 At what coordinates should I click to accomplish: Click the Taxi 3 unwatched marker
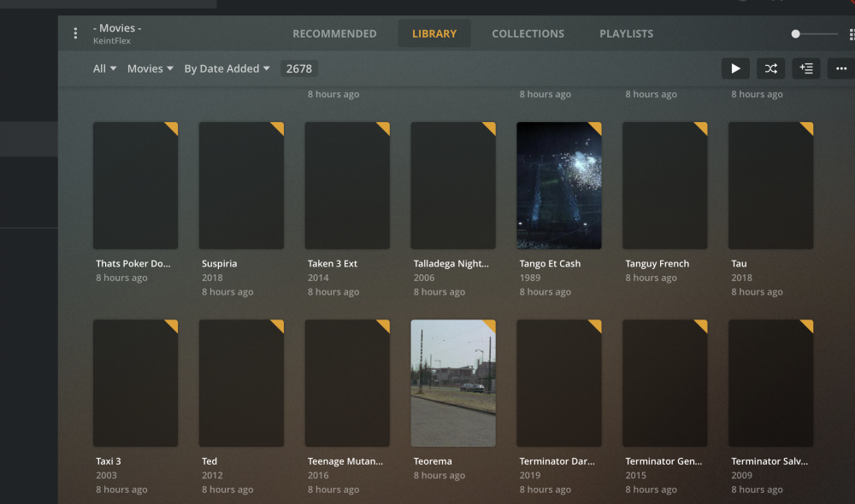174,325
